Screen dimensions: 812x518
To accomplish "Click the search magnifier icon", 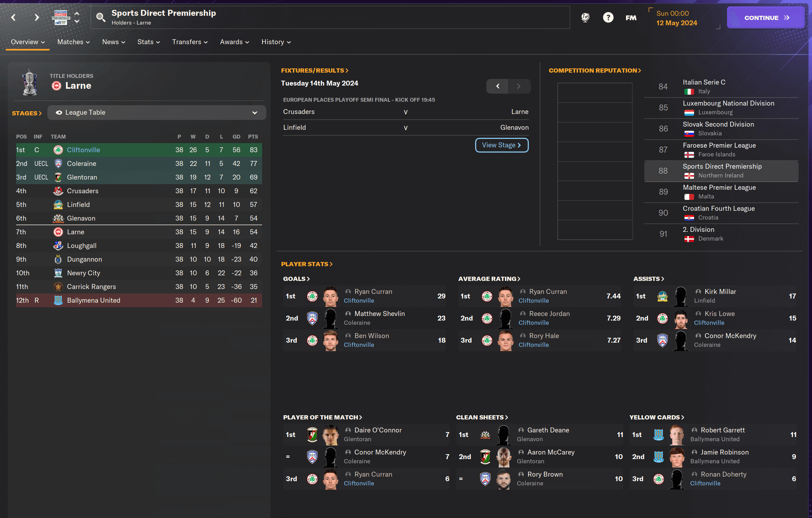I will (x=101, y=17).
